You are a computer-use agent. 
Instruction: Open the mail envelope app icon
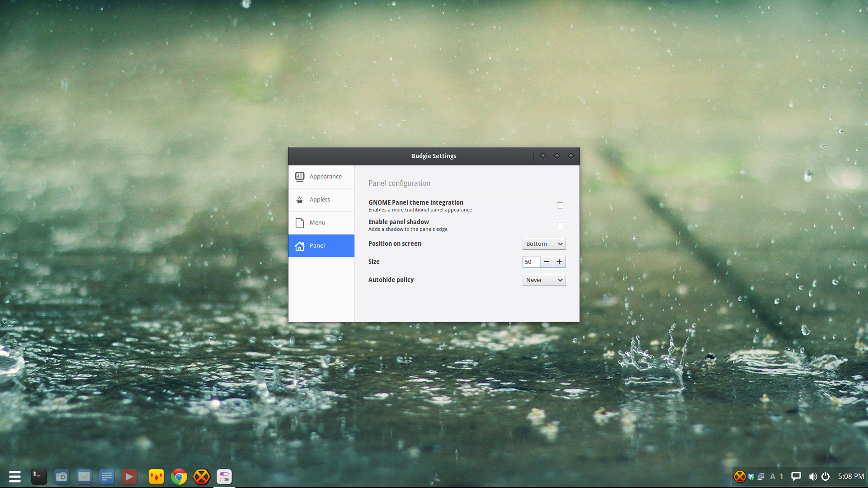coord(84,477)
